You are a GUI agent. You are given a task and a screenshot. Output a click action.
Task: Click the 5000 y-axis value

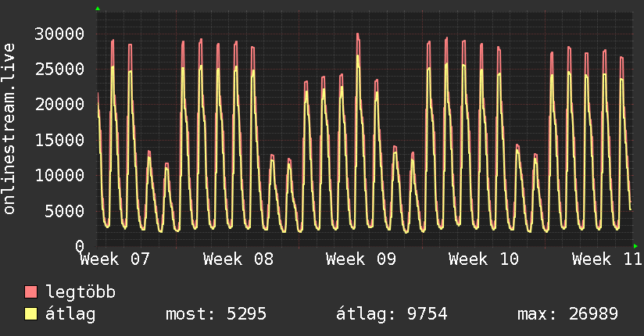[x=65, y=211]
